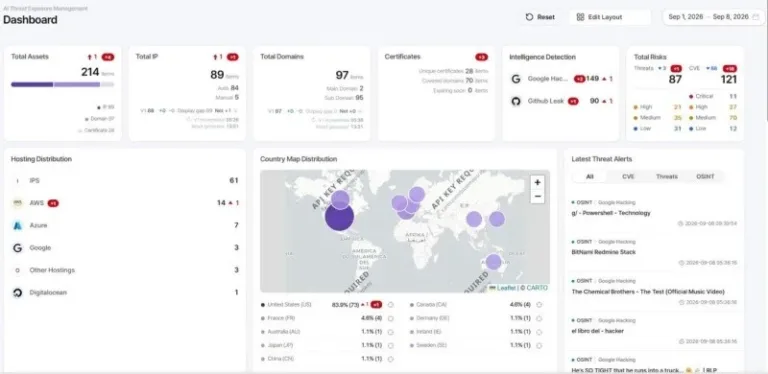Click the Threats total 87

coord(675,79)
